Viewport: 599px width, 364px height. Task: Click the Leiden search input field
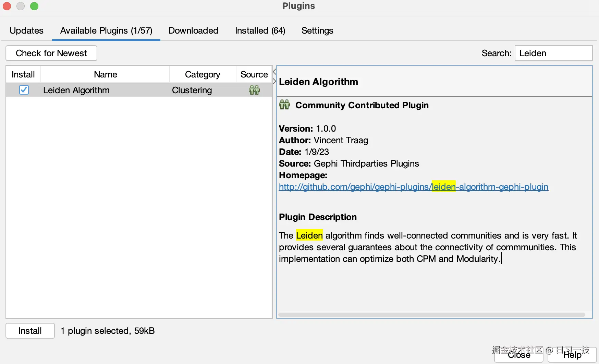[553, 53]
